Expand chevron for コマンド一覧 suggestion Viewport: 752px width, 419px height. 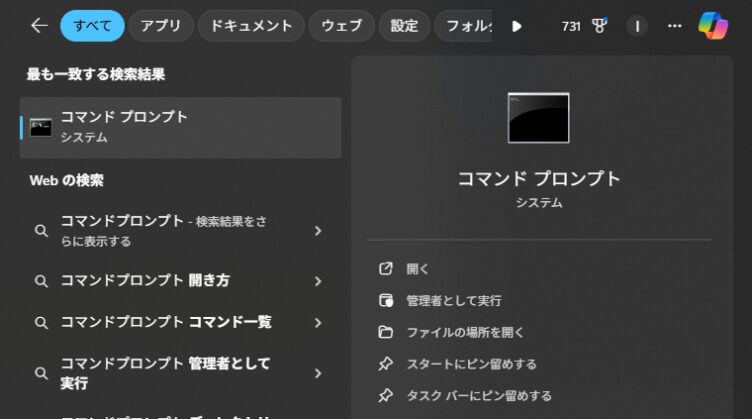tap(318, 323)
